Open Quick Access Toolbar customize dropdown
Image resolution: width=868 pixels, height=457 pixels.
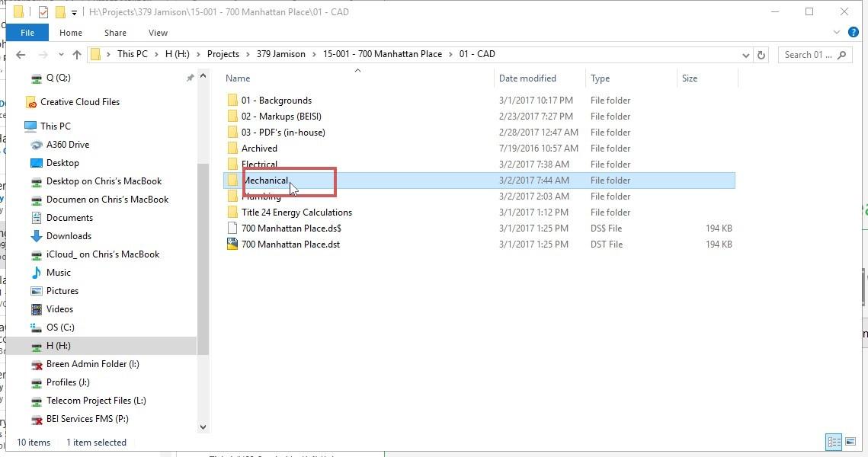[74, 12]
